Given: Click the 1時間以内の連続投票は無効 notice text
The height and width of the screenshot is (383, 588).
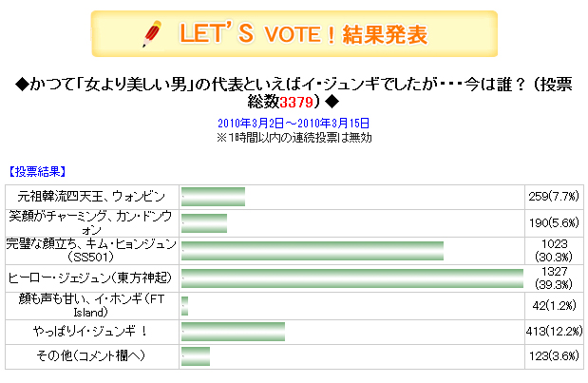Looking at the screenshot, I should tap(294, 138).
